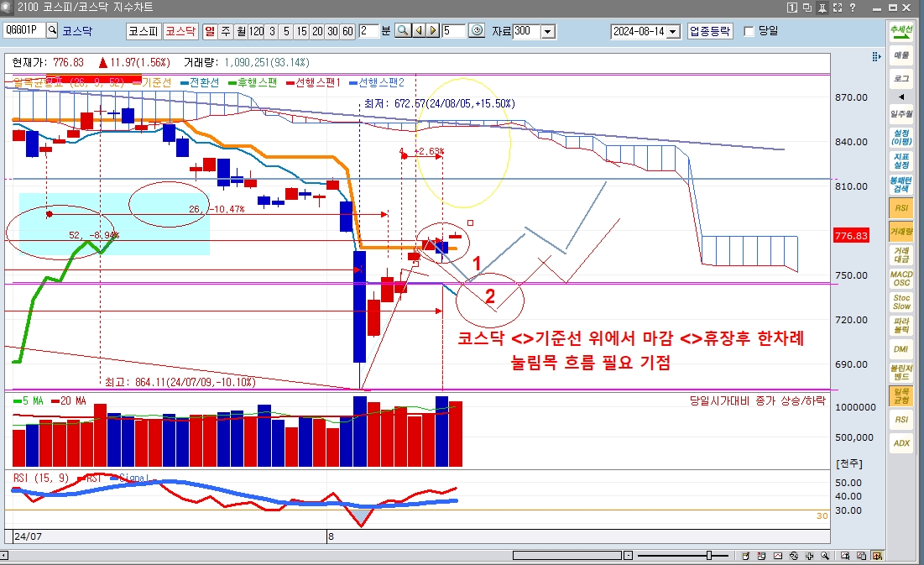This screenshot has width=924, height=565.
Task: Click the first bottom toolbar icon (note/memo)
Action: pyautogui.click(x=745, y=556)
